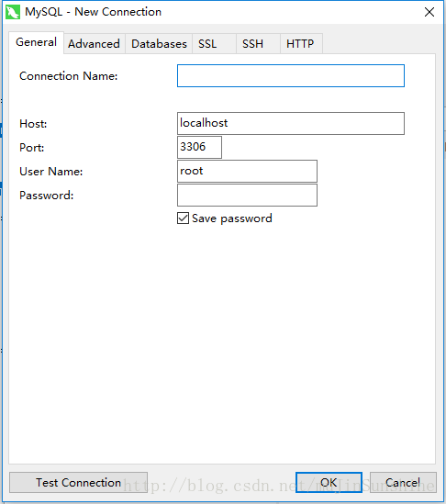Click the Port field with 3306
The width and height of the screenshot is (446, 504).
[199, 147]
